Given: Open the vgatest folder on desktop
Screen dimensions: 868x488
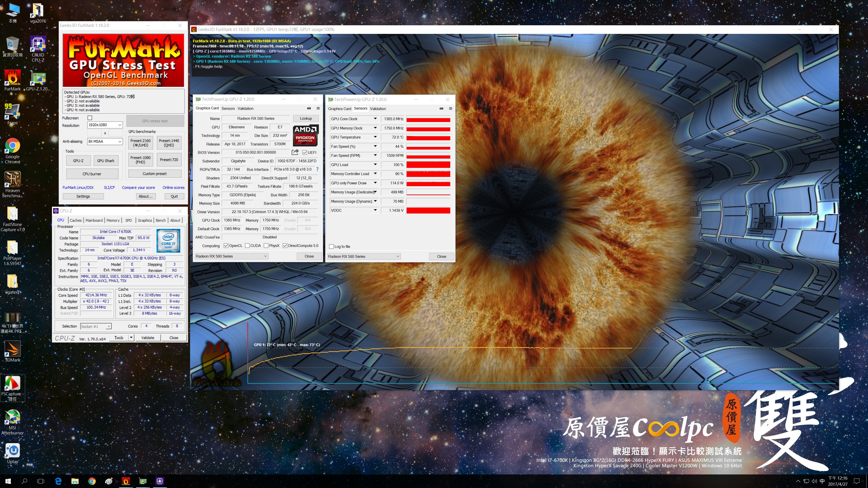Looking at the screenshot, I should [12, 284].
